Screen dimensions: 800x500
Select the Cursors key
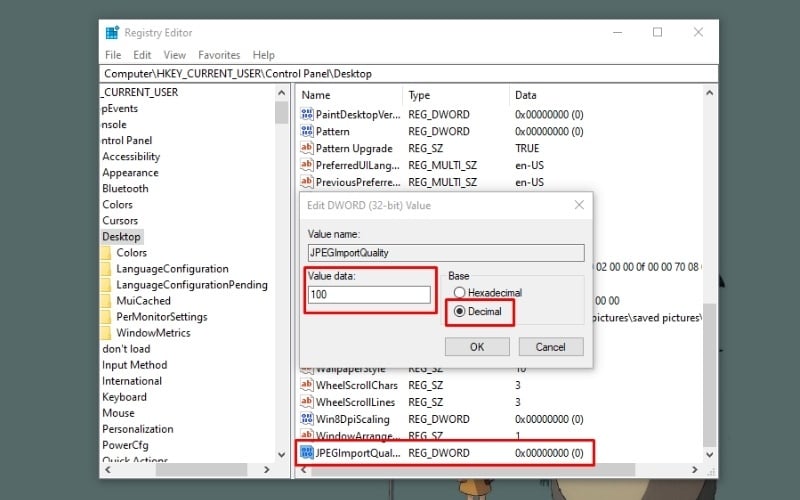[120, 220]
